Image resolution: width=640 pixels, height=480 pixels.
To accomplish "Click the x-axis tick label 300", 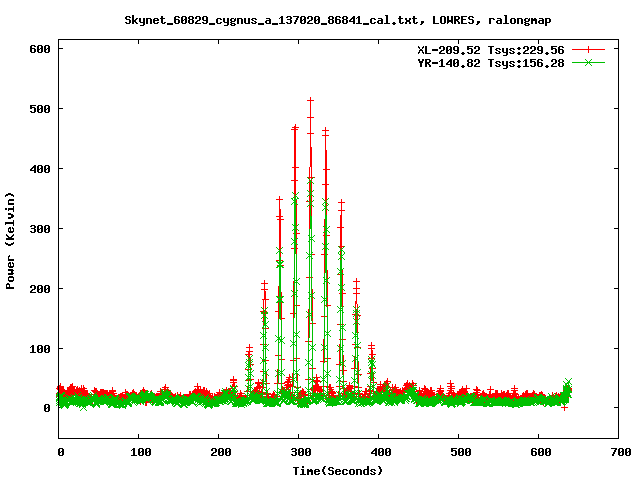I will 301,452.
